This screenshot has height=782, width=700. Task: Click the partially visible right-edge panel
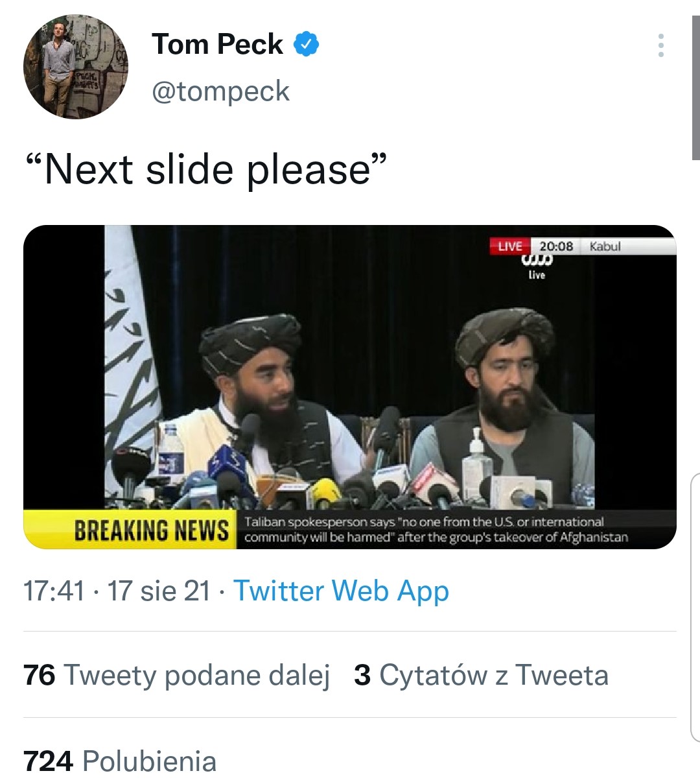[695, 606]
